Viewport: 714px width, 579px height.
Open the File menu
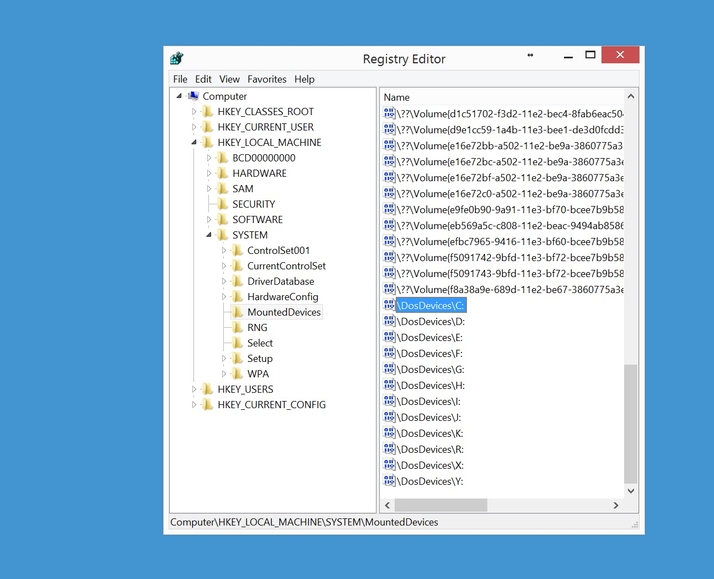coord(180,79)
